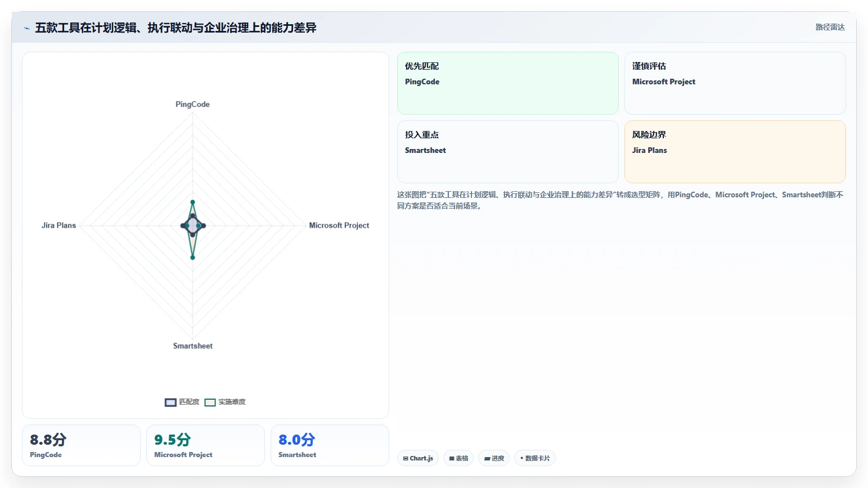Click the 进度 tag chip
This screenshot has width=868, height=488.
click(494, 458)
